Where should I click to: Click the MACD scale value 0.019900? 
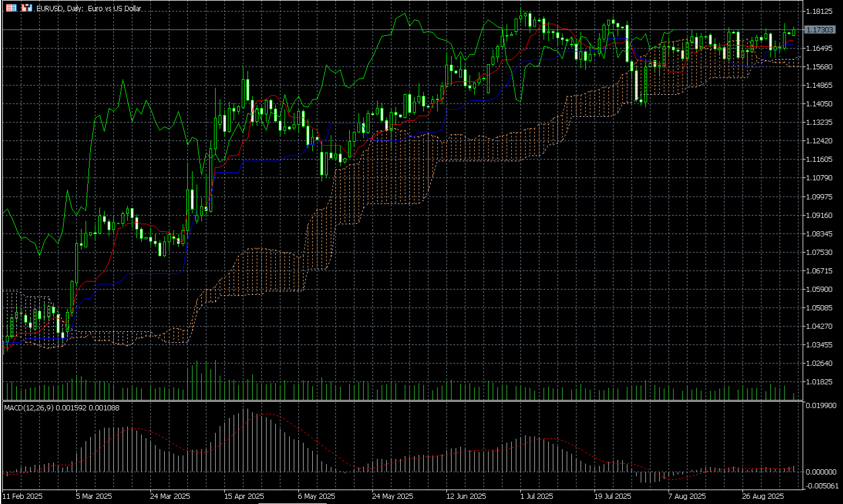click(821, 406)
